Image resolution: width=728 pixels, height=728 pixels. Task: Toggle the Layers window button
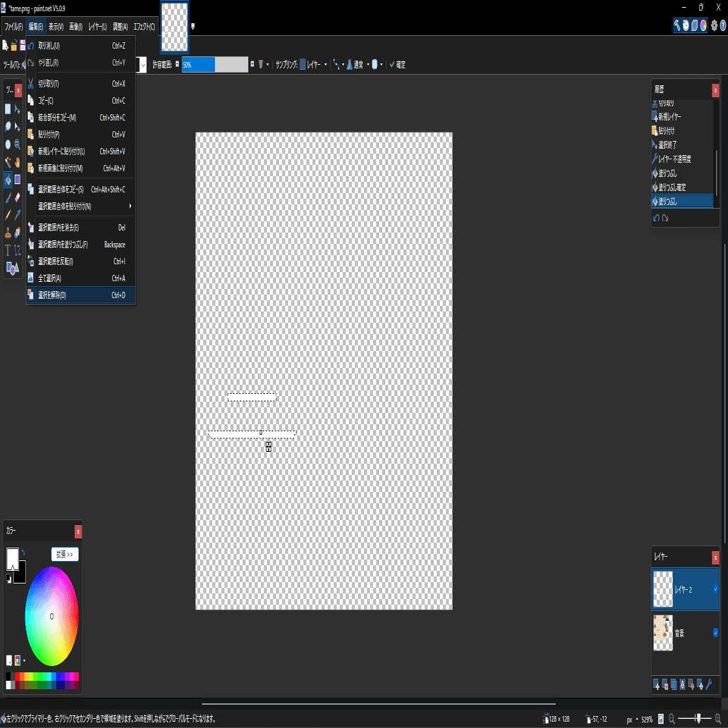click(695, 25)
